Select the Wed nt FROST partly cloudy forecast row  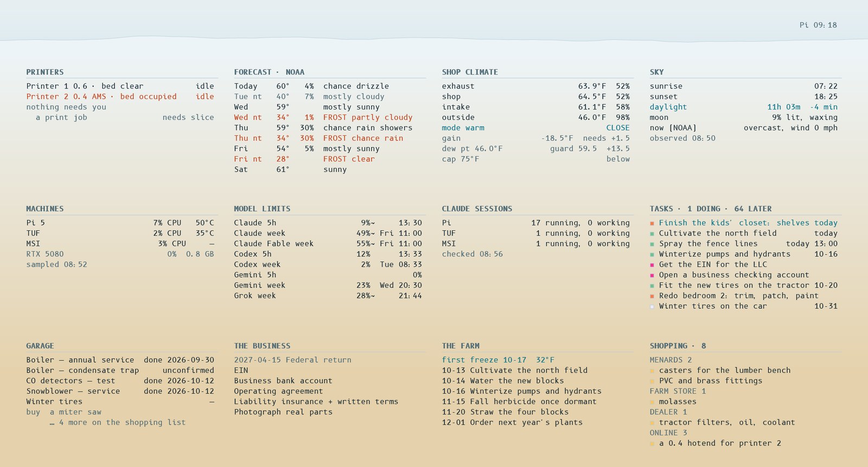(323, 117)
